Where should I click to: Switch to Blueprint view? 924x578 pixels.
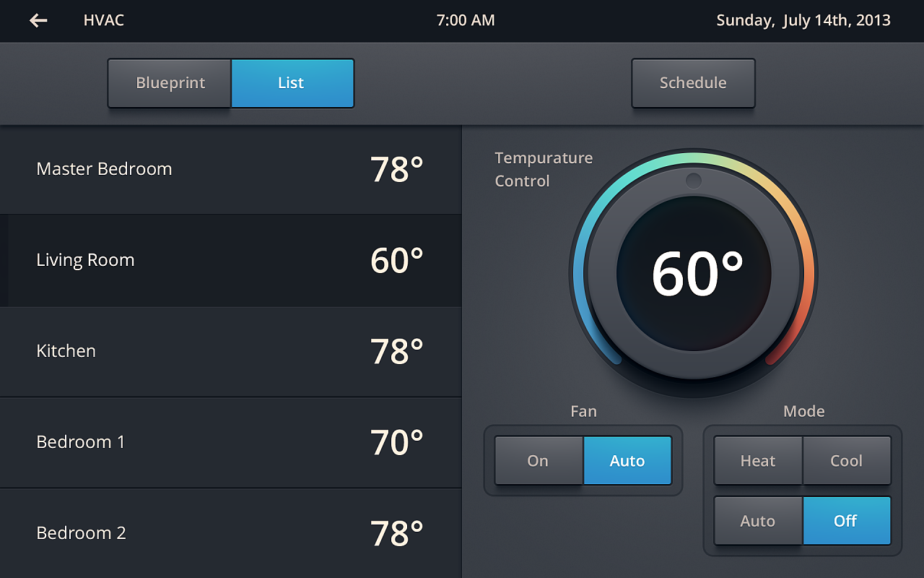point(170,83)
